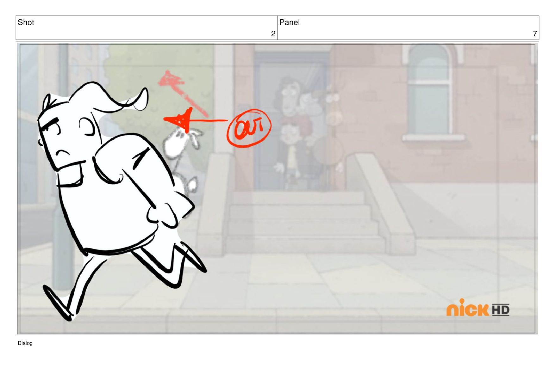
Task: Click the 'Shot' header label
Action: click(x=26, y=22)
